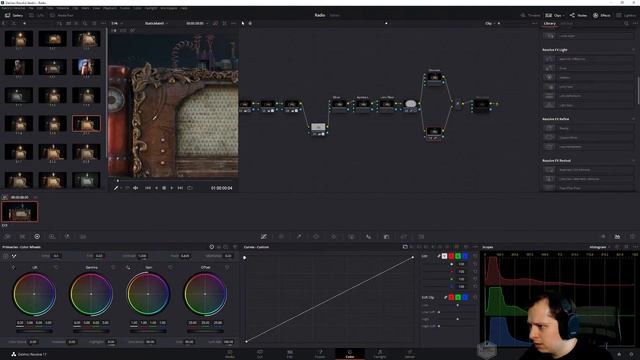This screenshot has height=360, width=640.
Task: Switch to the Color page tab
Action: click(x=350, y=354)
